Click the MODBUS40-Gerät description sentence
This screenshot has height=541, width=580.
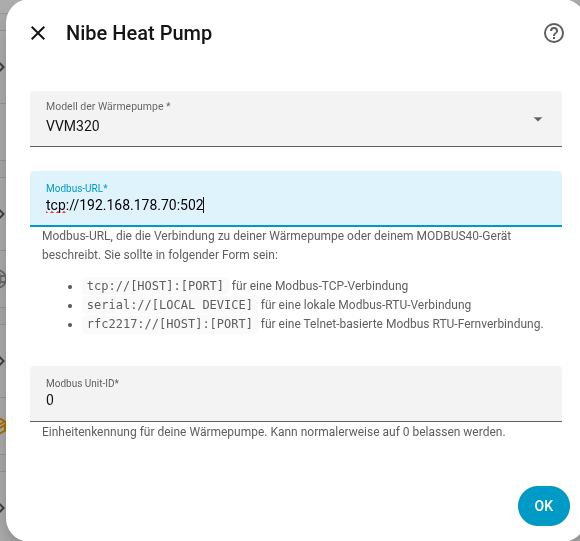point(277,245)
